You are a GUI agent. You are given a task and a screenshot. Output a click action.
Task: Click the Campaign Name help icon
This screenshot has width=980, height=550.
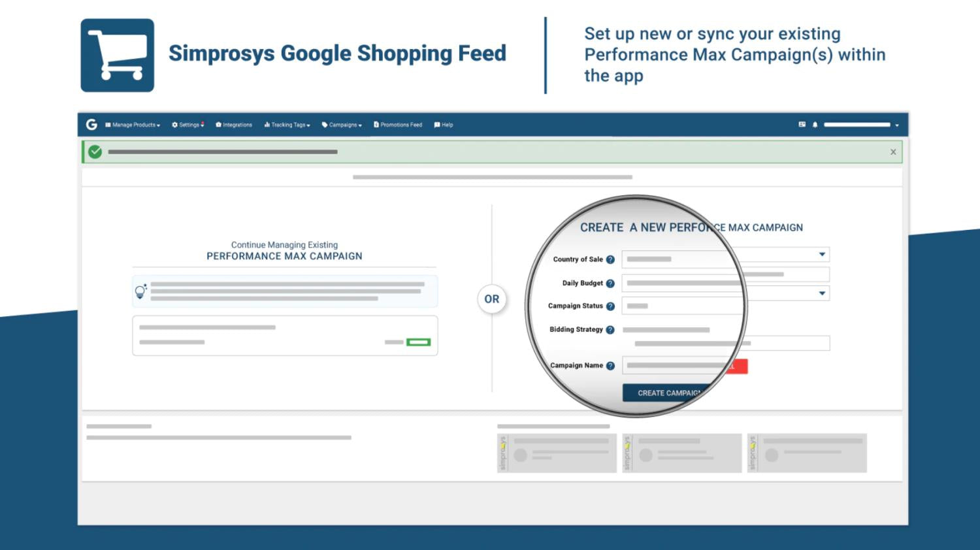click(x=610, y=366)
